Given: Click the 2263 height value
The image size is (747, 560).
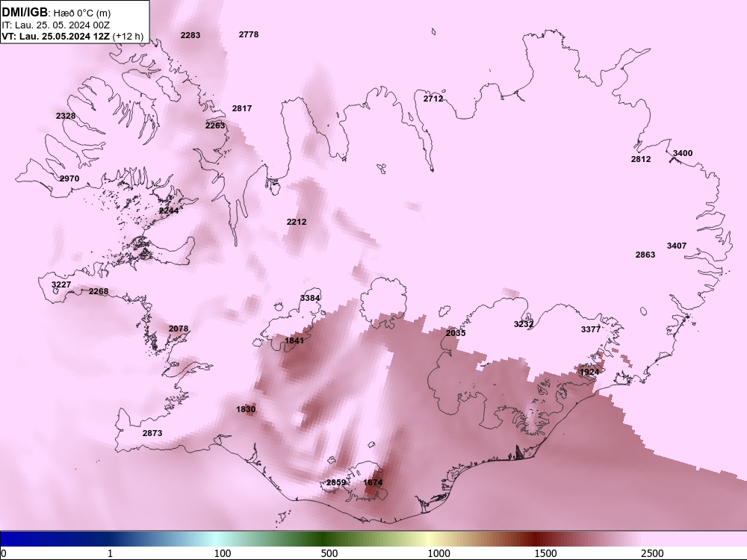Looking at the screenshot, I should (215, 125).
